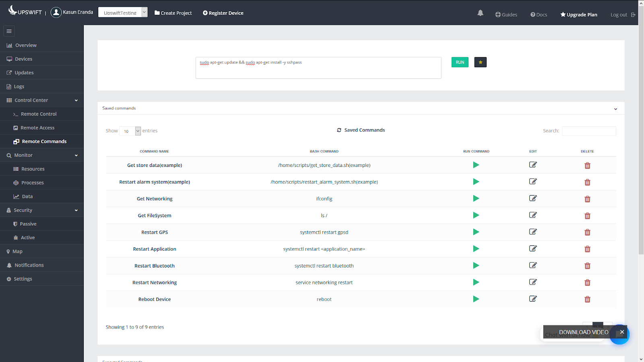Type in the Search field
The width and height of the screenshot is (644, 362).
[x=588, y=131]
